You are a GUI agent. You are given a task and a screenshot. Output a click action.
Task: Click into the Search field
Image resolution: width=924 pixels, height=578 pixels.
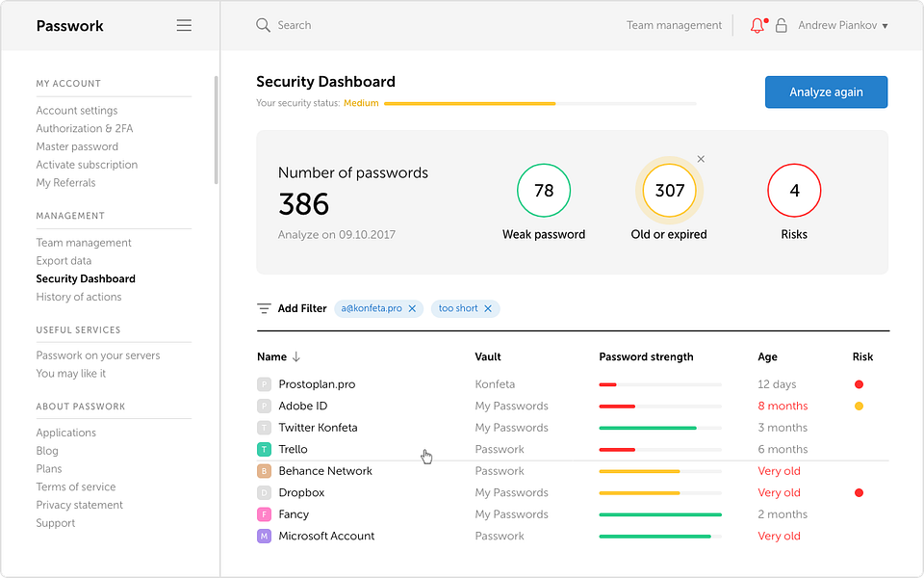pos(295,25)
